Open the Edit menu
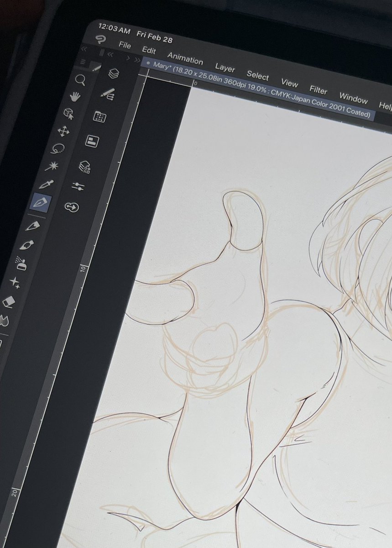Viewport: 392px width, 548px height. click(x=149, y=51)
